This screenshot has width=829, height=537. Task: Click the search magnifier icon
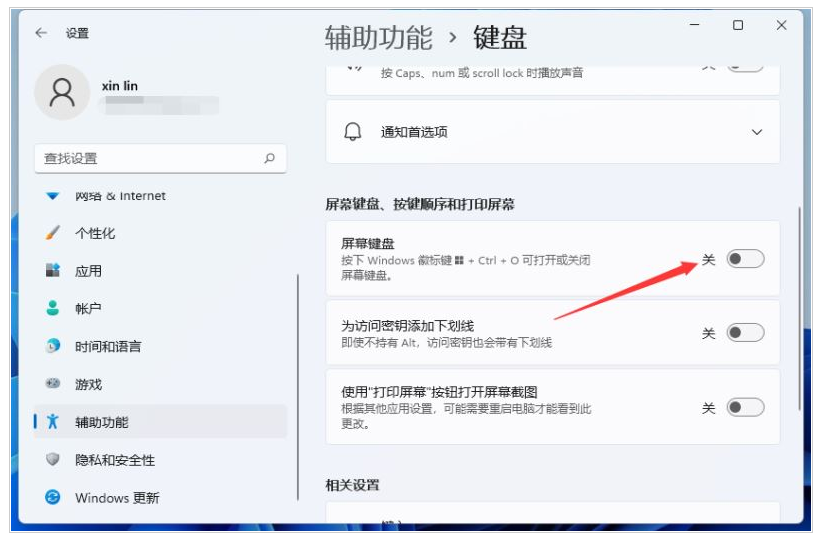(269, 158)
